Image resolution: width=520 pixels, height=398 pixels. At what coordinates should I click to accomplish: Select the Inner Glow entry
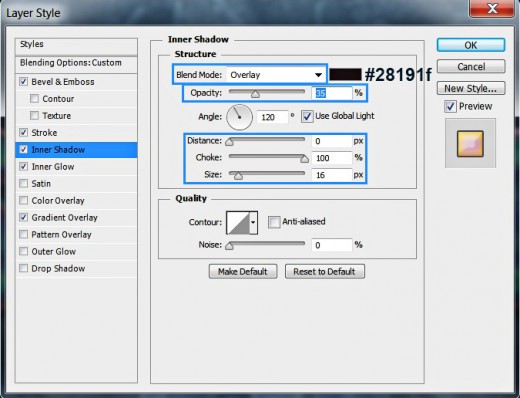(x=53, y=167)
